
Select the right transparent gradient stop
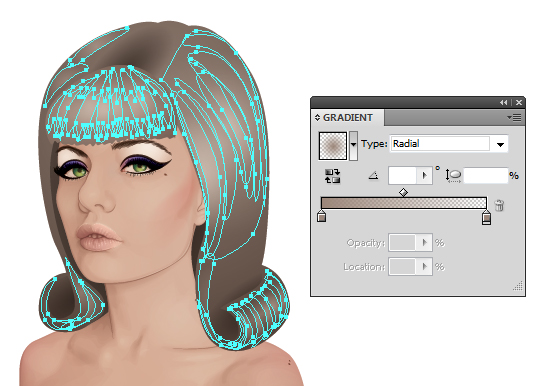coord(486,217)
